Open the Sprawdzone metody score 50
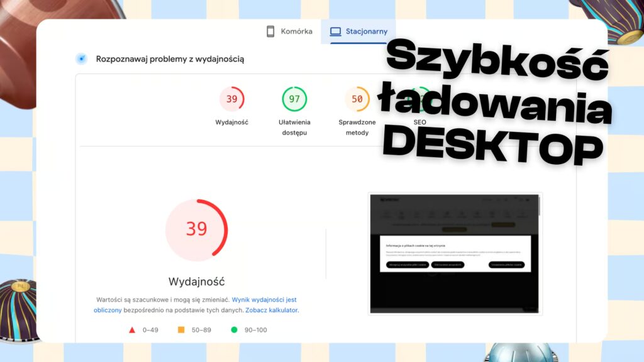The image size is (644, 362). tap(357, 99)
